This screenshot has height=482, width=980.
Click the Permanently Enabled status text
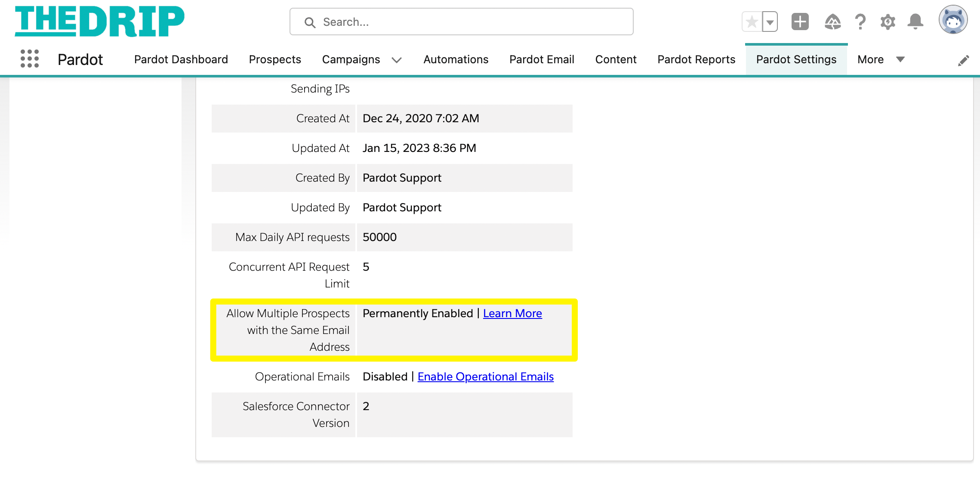tap(418, 313)
